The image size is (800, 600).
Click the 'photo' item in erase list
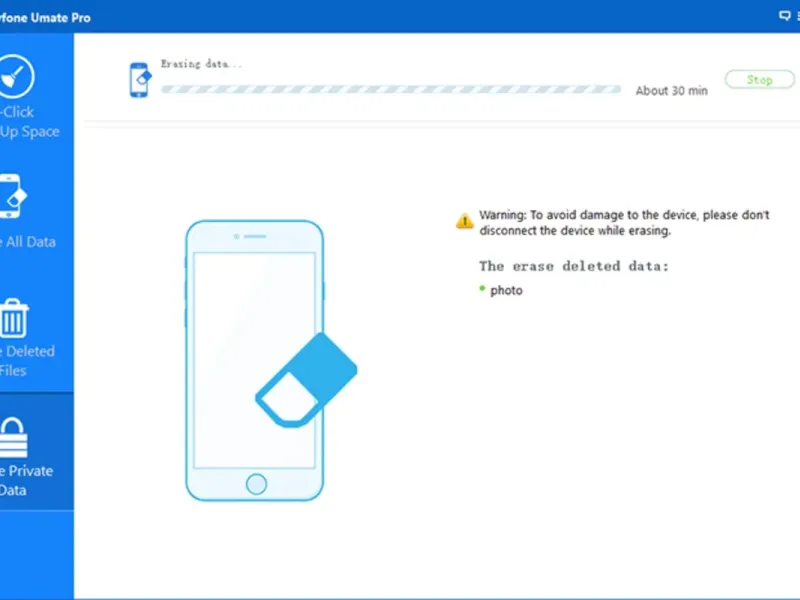(506, 290)
